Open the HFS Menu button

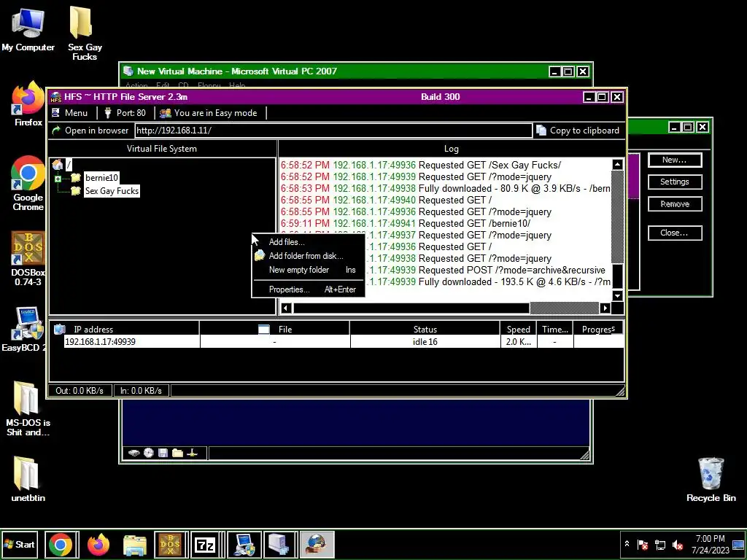click(x=70, y=113)
